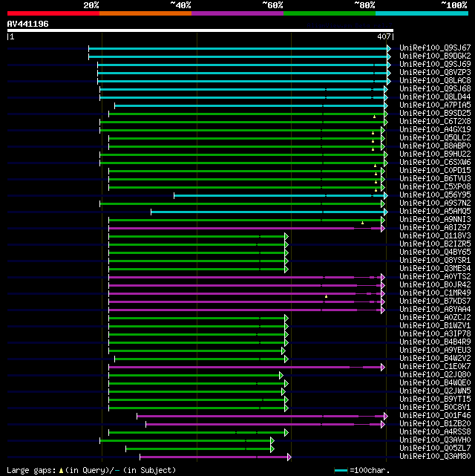Viewport: 475px width, 476px height.
Task: Click the purple arrowhead of the Q3AM80 alignment
Action: click(289, 457)
